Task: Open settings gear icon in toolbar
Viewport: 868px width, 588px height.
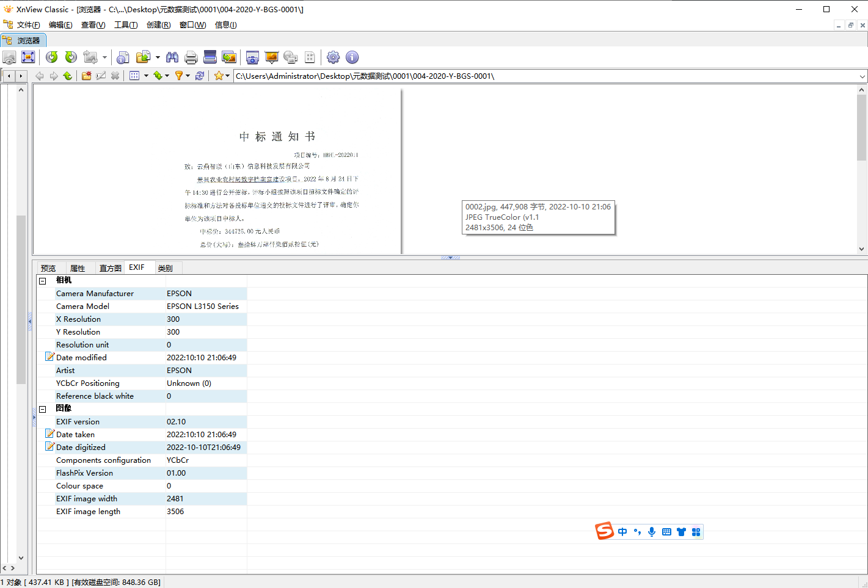Action: [x=333, y=57]
